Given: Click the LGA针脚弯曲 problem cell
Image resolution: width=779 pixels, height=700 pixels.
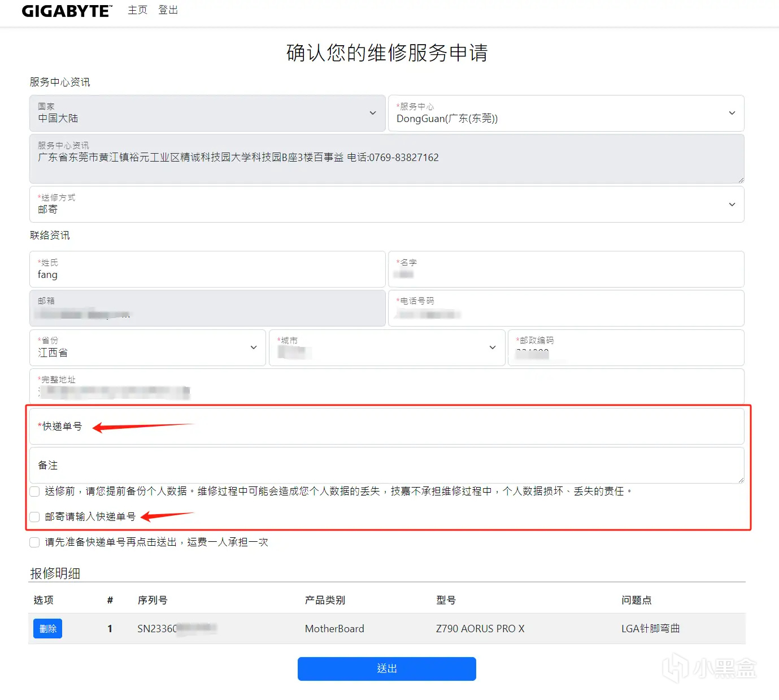Looking at the screenshot, I should [x=650, y=629].
